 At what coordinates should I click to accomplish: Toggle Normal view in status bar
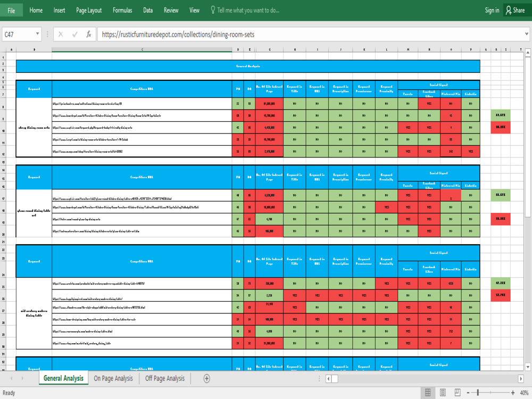(427, 393)
